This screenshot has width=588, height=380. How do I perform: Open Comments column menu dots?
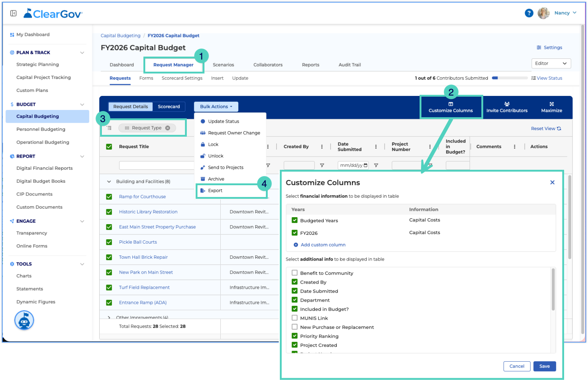tap(514, 147)
